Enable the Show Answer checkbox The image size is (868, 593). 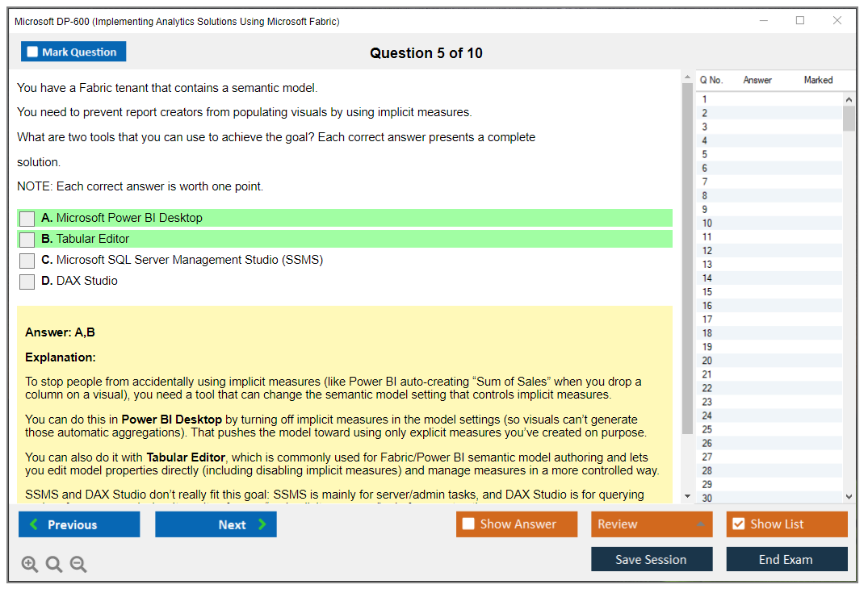pos(467,524)
